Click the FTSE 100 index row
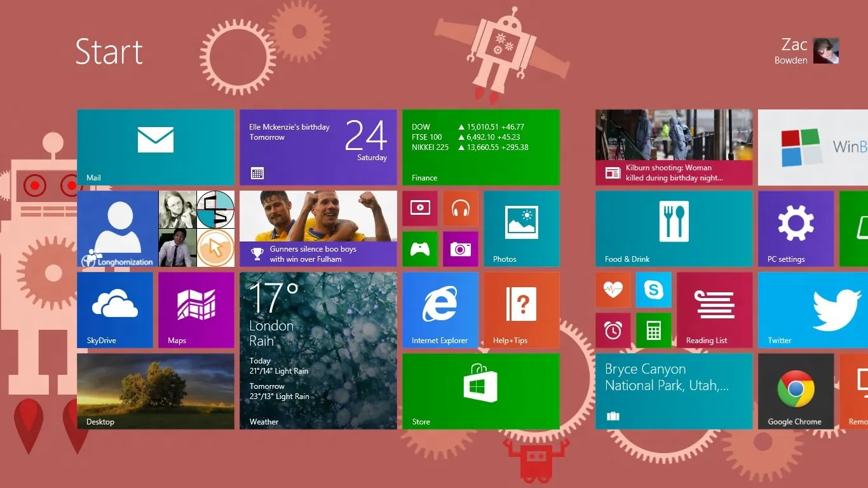This screenshot has height=488, width=868. coord(466,137)
